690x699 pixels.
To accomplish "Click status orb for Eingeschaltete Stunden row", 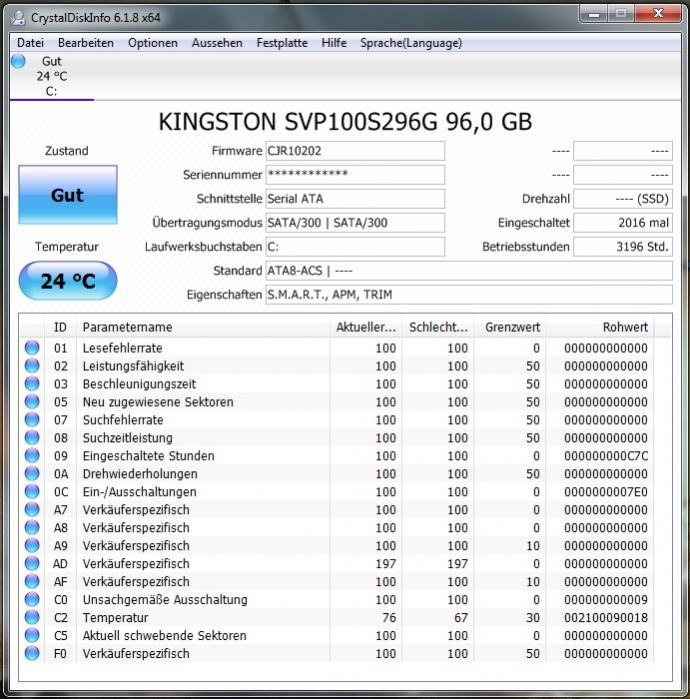I will (x=32, y=455).
